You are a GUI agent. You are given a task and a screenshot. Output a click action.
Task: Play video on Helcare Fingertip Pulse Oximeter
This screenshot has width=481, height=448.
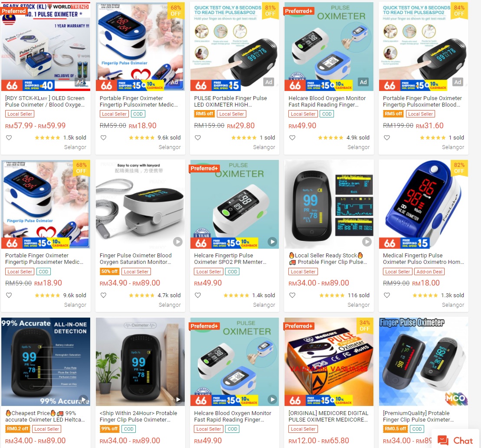(272, 242)
